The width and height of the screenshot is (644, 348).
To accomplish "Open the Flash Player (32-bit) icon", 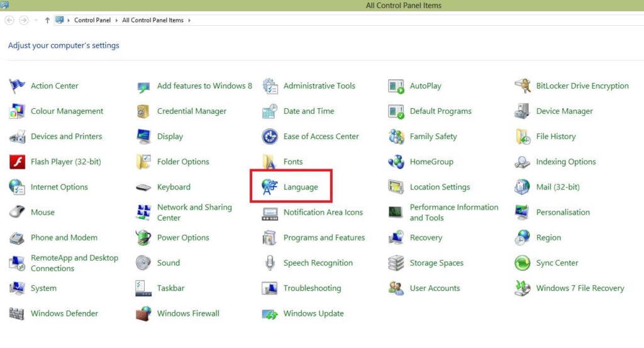I will [17, 162].
